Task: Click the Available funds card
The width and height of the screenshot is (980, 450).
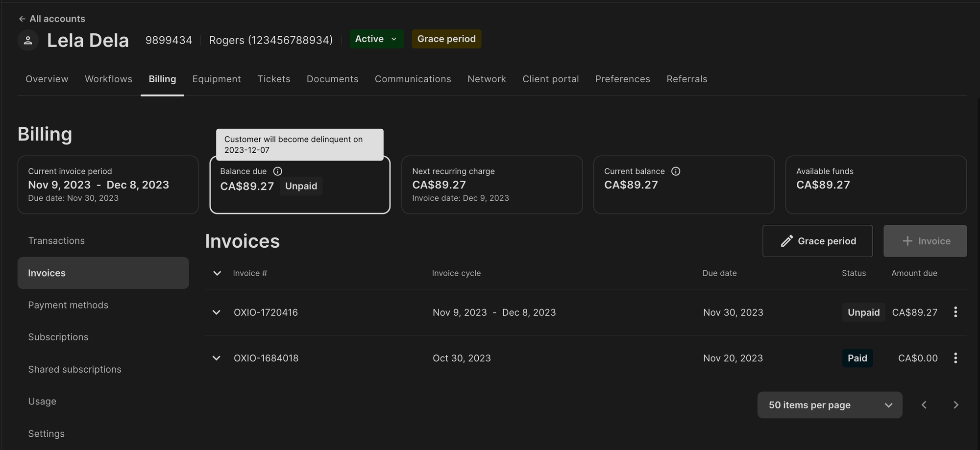Action: (x=876, y=185)
